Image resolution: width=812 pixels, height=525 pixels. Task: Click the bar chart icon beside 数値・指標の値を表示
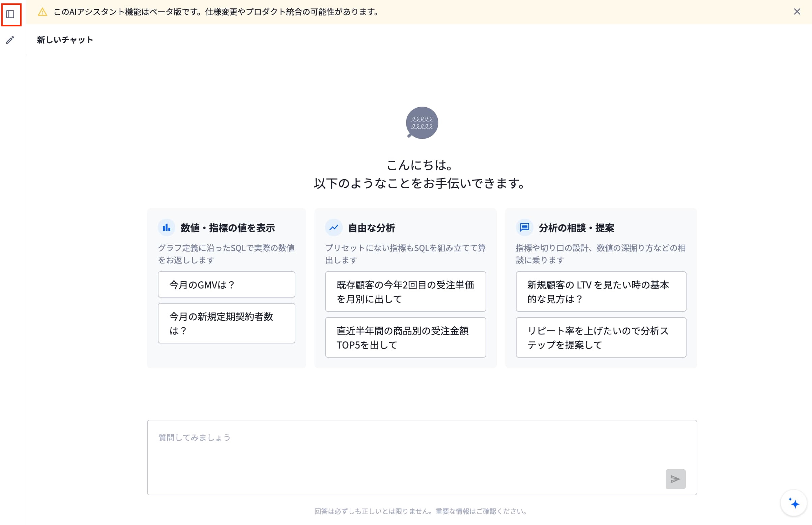click(167, 227)
